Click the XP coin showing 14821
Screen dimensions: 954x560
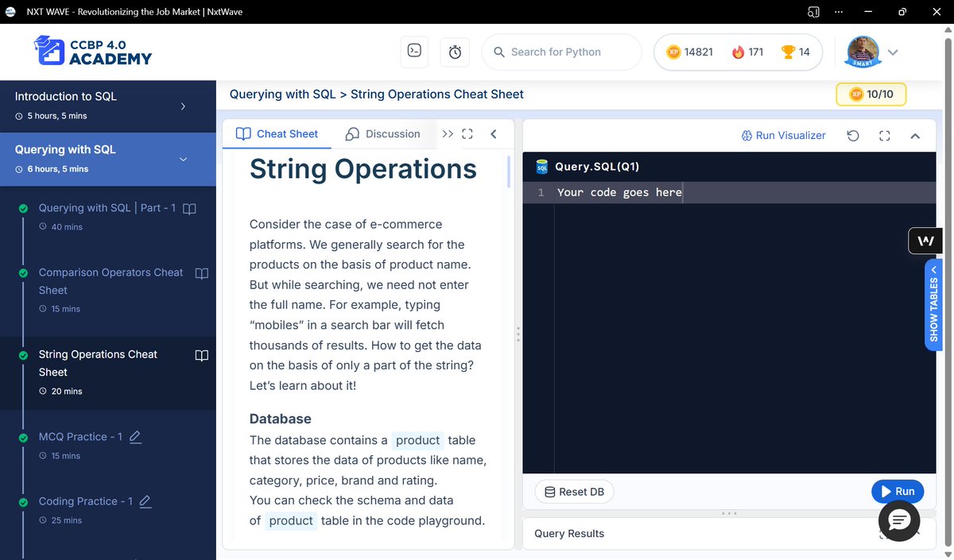click(673, 52)
